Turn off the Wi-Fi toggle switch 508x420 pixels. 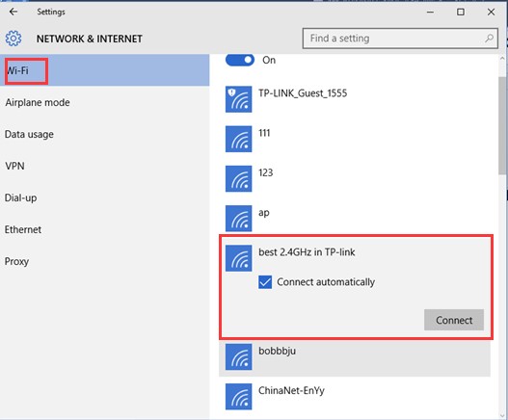[240, 60]
